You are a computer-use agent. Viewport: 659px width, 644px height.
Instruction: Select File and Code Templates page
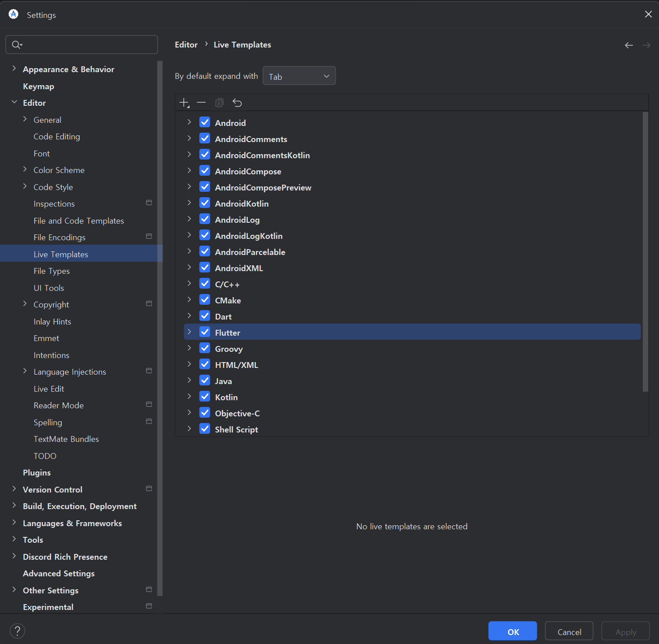[x=79, y=221]
